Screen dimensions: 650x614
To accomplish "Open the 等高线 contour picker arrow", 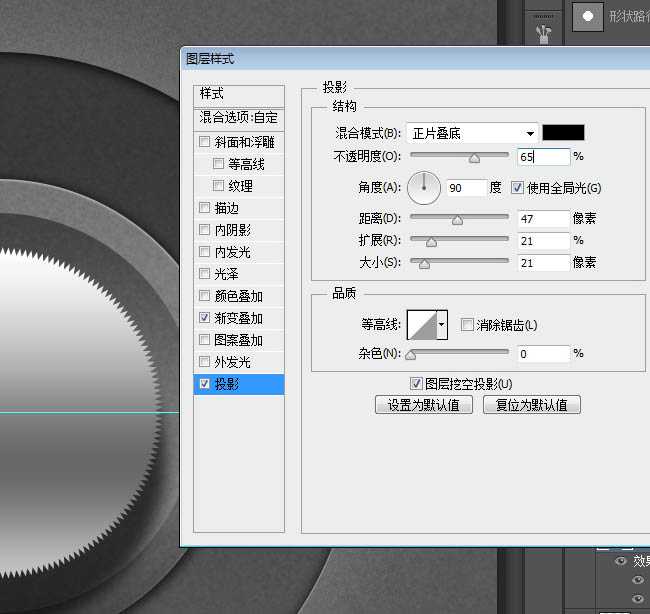I will (x=442, y=325).
